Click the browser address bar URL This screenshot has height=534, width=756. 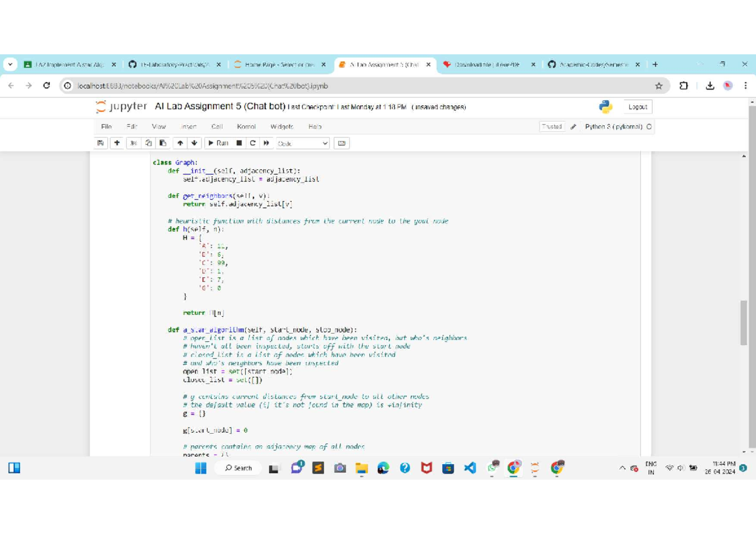click(202, 86)
